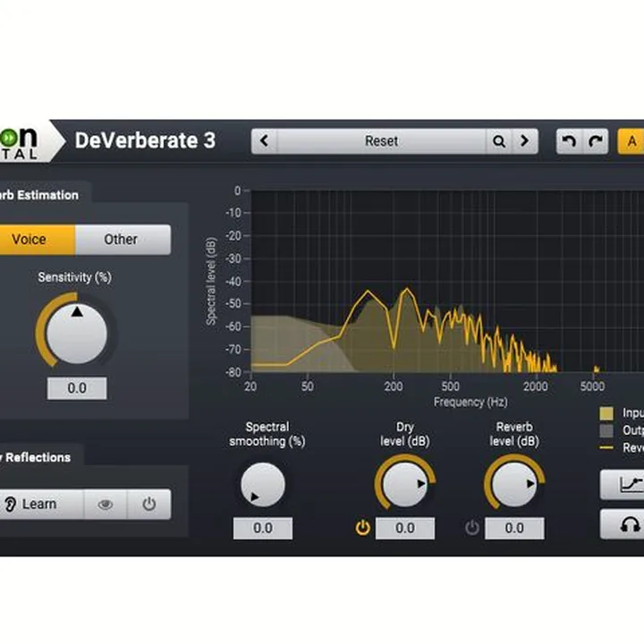Viewport: 644px width, 644px height.
Task: Go to previous preset arrow
Action: pyautogui.click(x=264, y=141)
